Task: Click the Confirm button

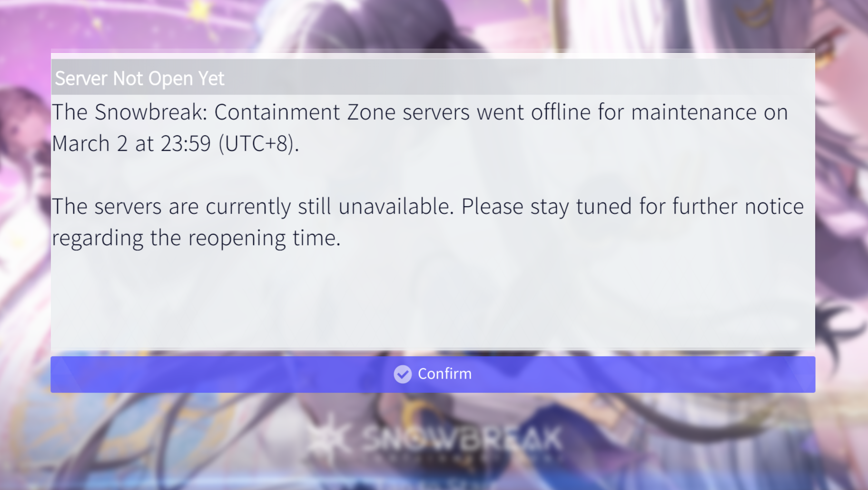Action: (x=433, y=374)
